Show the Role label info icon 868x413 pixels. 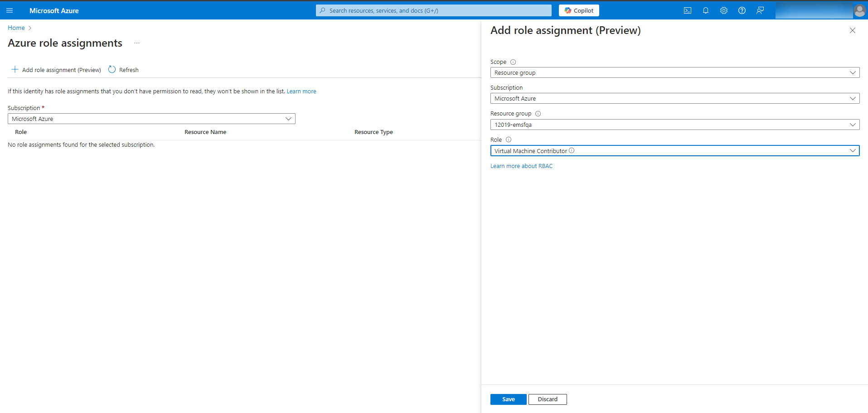[509, 140]
